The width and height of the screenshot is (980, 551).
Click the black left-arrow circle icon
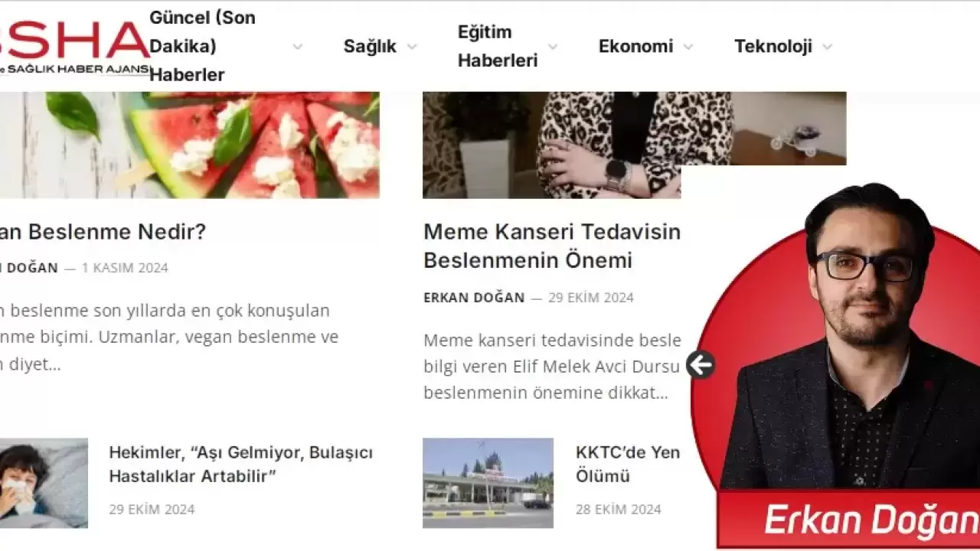point(700,365)
